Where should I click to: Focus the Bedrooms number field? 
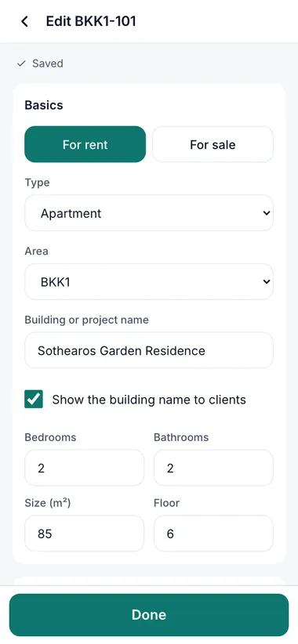84,468
